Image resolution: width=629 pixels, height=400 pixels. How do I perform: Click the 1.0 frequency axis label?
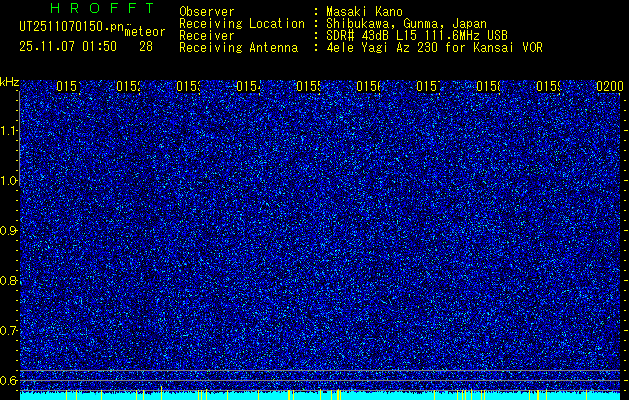pyautogui.click(x=10, y=181)
